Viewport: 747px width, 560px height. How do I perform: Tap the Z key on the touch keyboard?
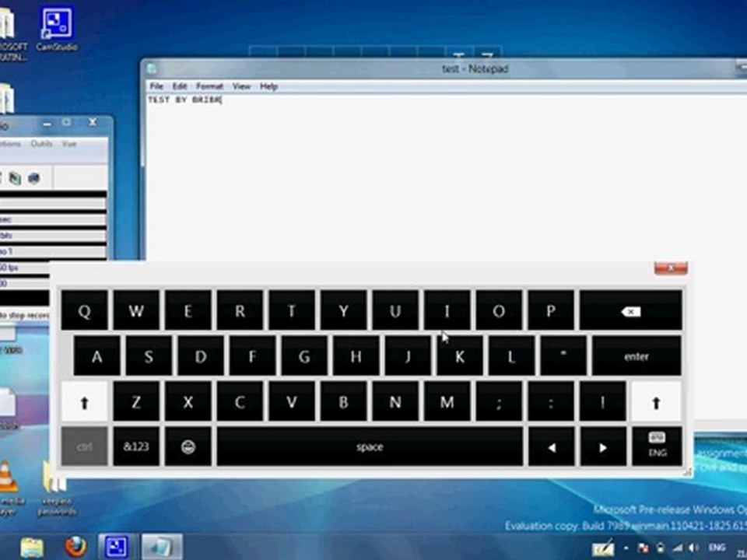pyautogui.click(x=136, y=401)
